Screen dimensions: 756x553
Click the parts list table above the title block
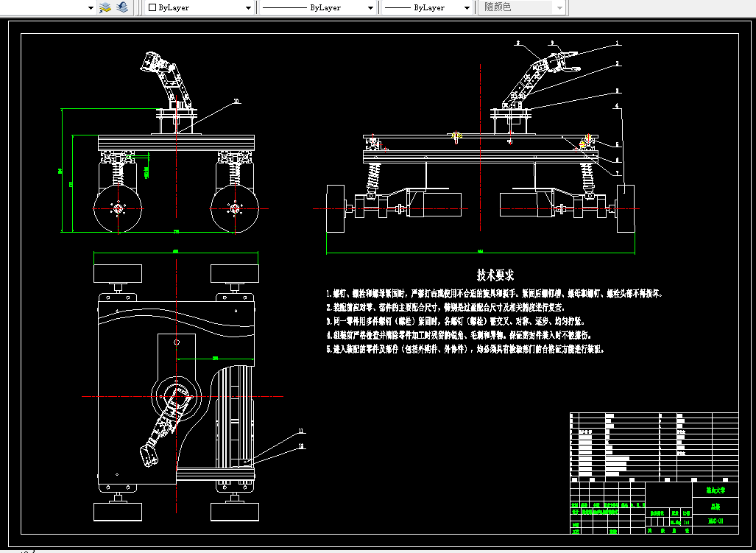[x=654, y=447]
